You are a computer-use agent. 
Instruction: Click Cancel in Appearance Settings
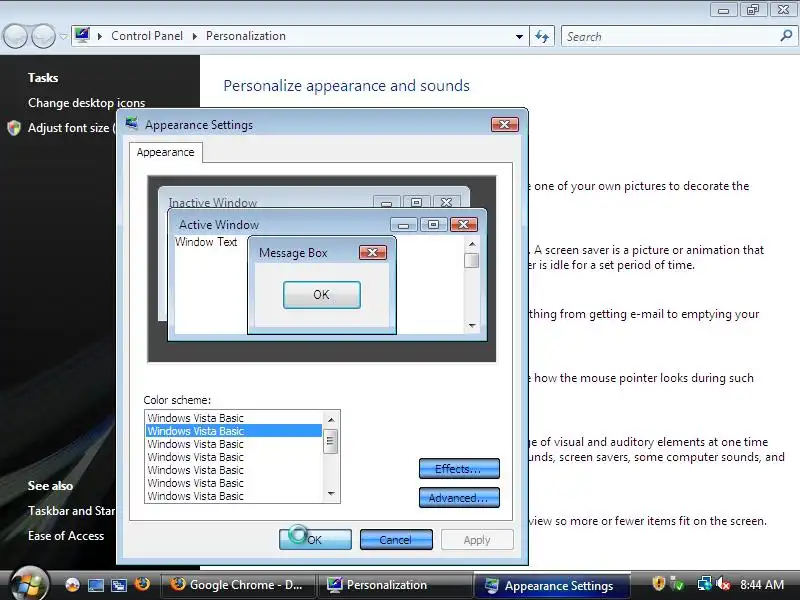pos(396,539)
